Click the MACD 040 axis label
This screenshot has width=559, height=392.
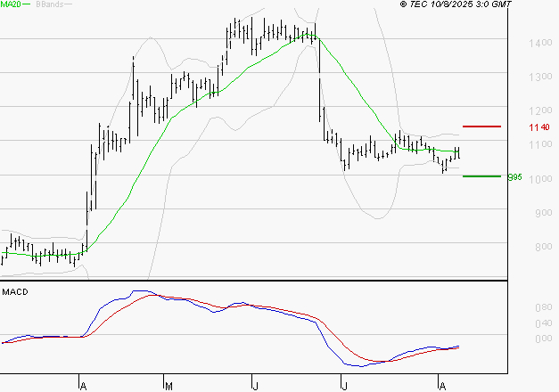(x=544, y=323)
